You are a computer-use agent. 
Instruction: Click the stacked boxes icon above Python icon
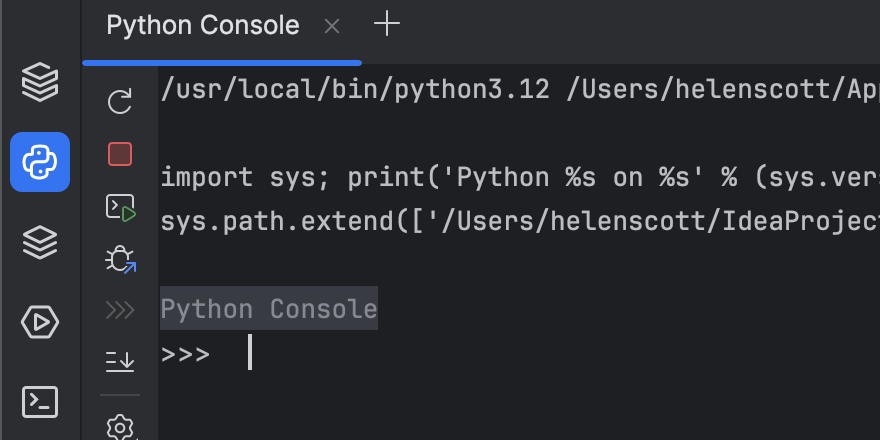[40, 82]
